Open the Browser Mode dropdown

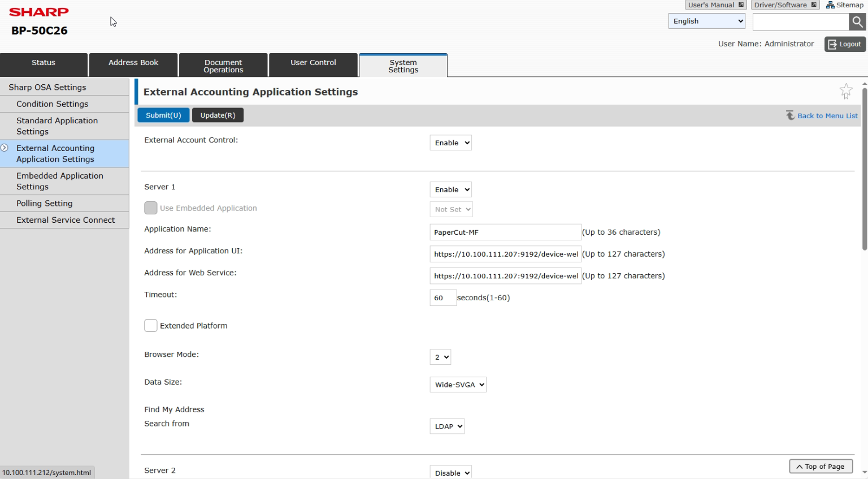(441, 357)
